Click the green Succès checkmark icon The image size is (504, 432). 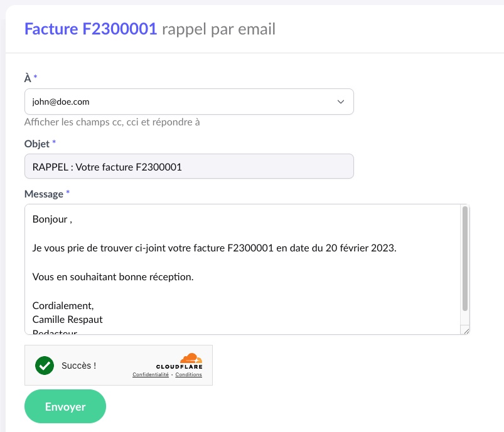tap(45, 366)
